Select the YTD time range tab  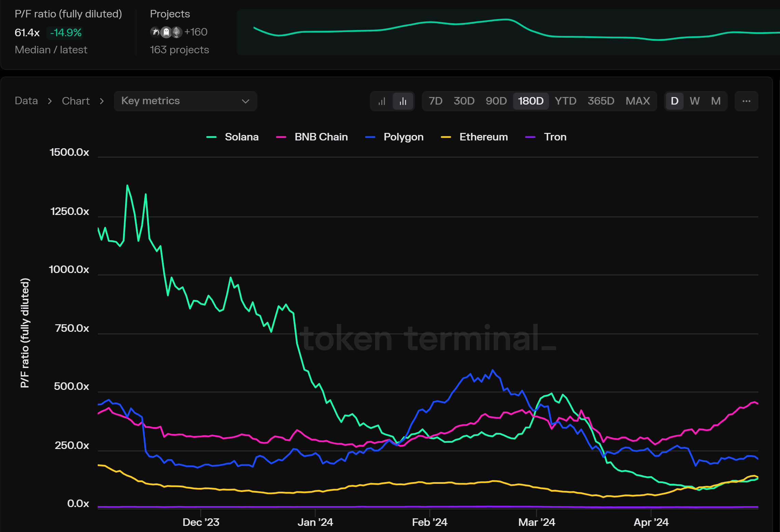(565, 101)
